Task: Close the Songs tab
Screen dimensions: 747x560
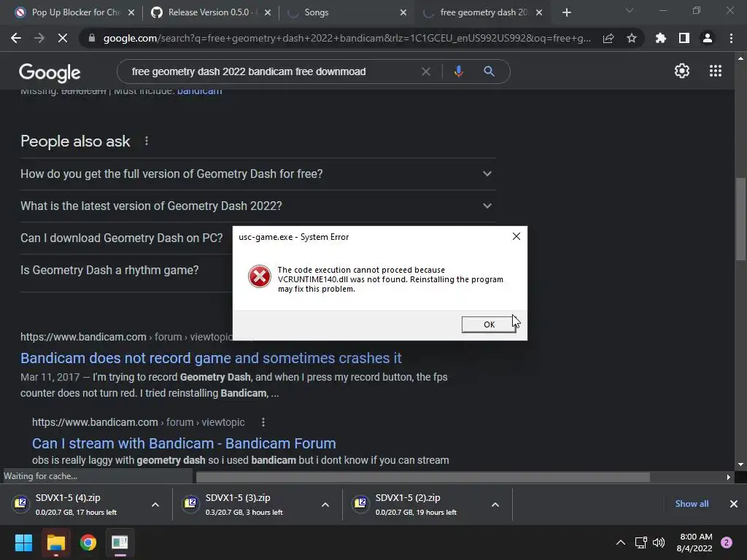Action: (x=403, y=12)
